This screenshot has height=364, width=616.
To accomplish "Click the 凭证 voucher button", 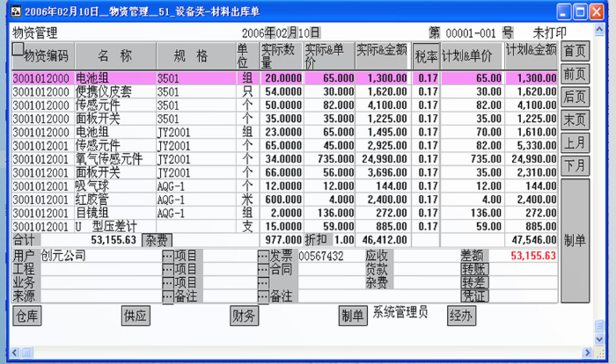I will click(x=473, y=296).
